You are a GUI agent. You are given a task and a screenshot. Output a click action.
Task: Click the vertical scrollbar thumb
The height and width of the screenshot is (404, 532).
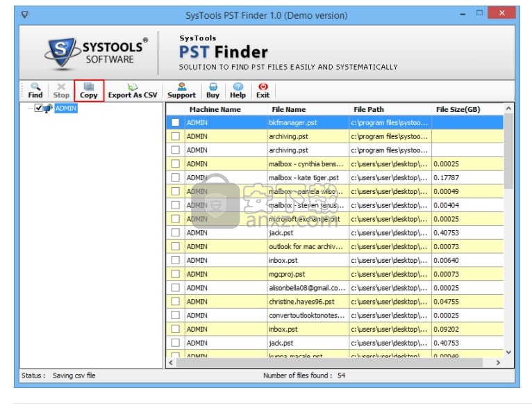(x=508, y=151)
